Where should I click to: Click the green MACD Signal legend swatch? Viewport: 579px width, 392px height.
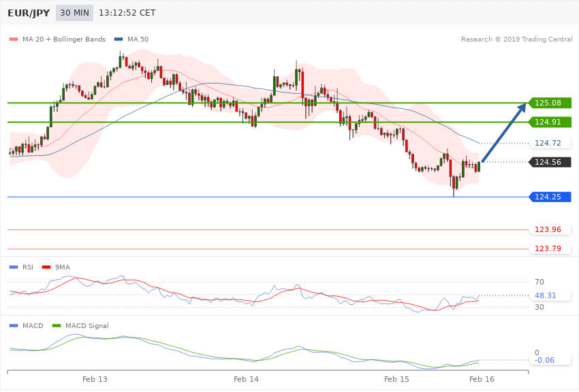(x=57, y=326)
